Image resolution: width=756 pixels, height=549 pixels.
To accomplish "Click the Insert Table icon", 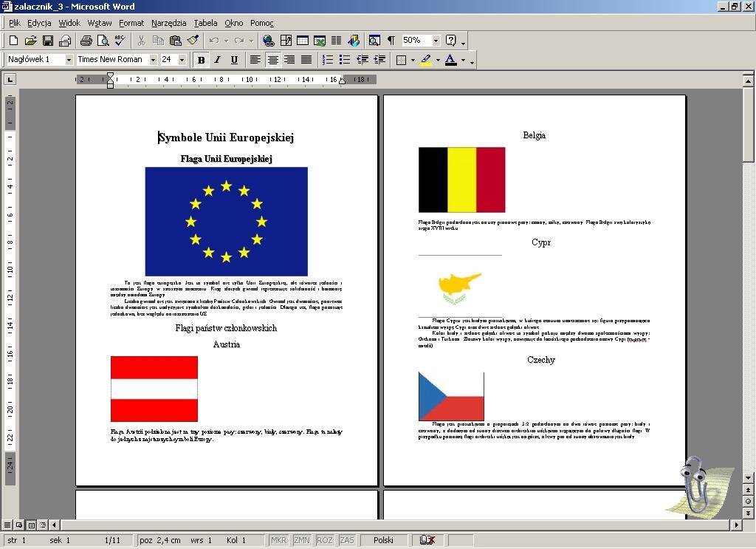I will tap(302, 41).
